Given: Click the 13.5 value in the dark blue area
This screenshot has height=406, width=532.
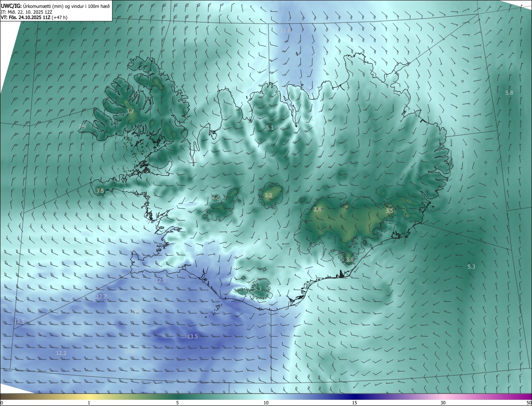Looking at the screenshot, I should coord(192,337).
